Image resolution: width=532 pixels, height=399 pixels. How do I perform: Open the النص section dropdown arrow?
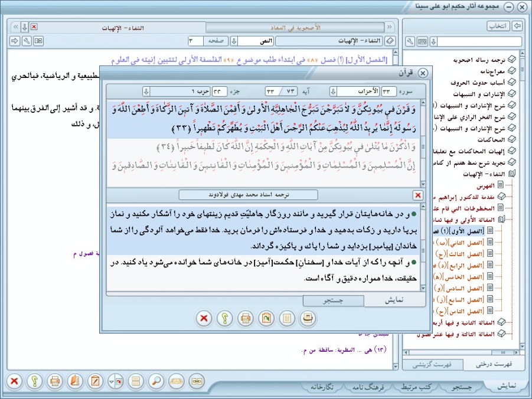(234, 41)
